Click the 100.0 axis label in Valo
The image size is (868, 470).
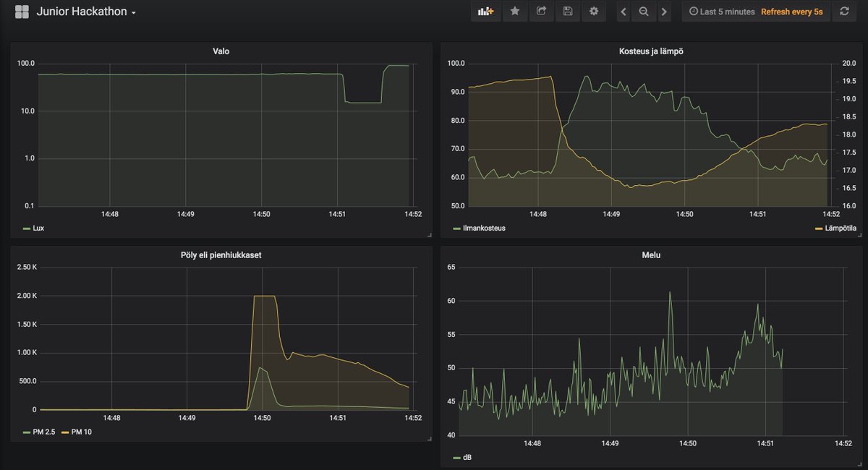click(26, 64)
